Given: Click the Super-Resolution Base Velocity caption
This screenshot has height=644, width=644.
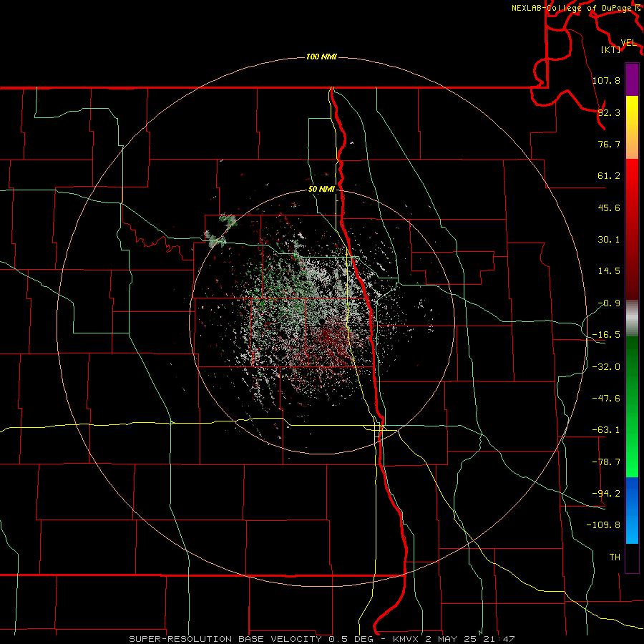Looking at the screenshot, I should click(321, 639).
